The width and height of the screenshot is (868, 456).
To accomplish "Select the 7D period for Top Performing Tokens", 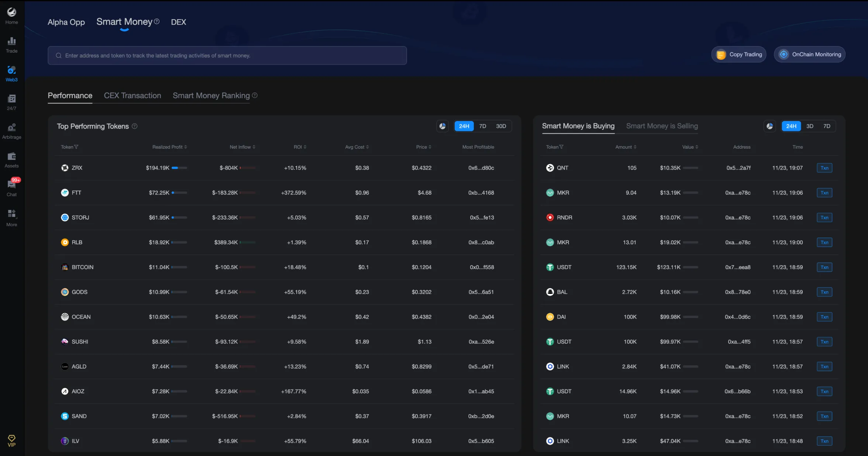I will [x=482, y=126].
